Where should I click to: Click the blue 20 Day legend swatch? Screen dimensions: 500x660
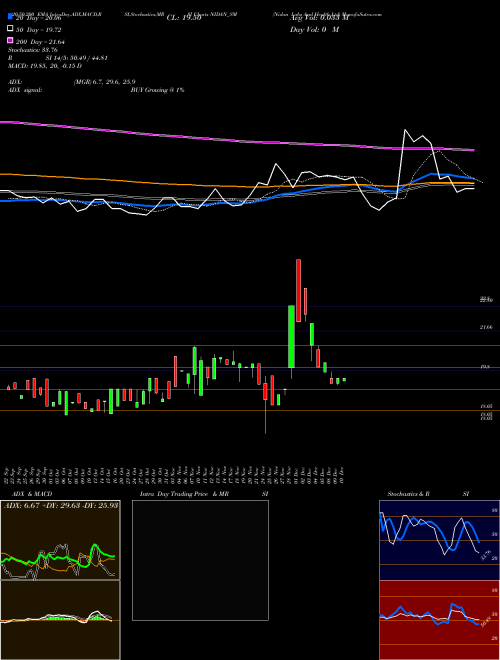[x=11, y=17]
